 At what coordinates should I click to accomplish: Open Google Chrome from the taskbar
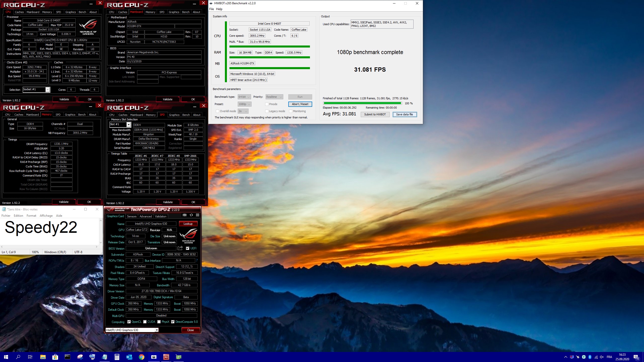[141, 357]
